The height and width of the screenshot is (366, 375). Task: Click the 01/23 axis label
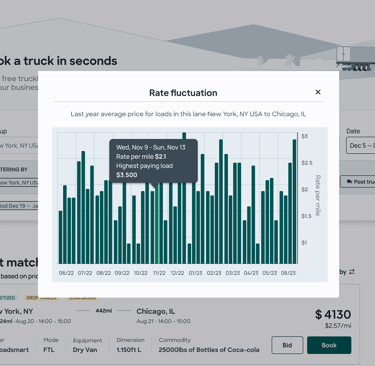click(x=195, y=273)
